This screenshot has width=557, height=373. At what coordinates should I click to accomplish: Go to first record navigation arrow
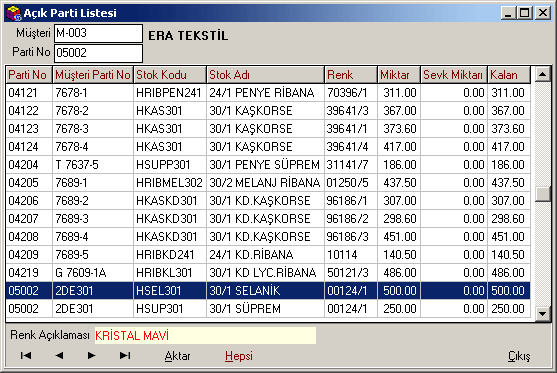click(26, 356)
